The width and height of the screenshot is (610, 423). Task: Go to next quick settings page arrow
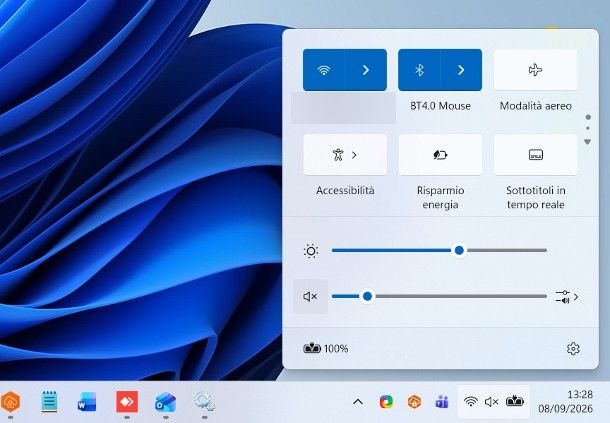coord(588,142)
